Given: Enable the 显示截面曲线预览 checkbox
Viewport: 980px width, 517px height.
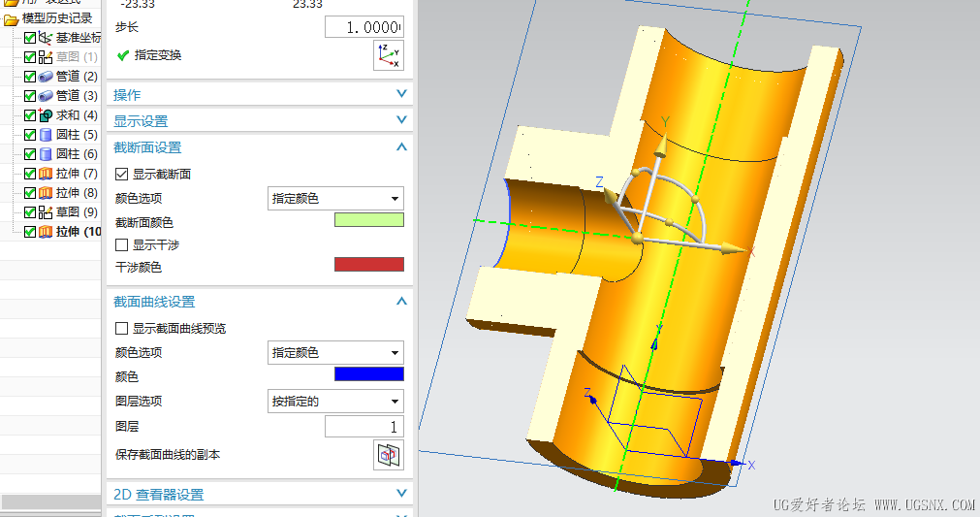Looking at the screenshot, I should [122, 328].
